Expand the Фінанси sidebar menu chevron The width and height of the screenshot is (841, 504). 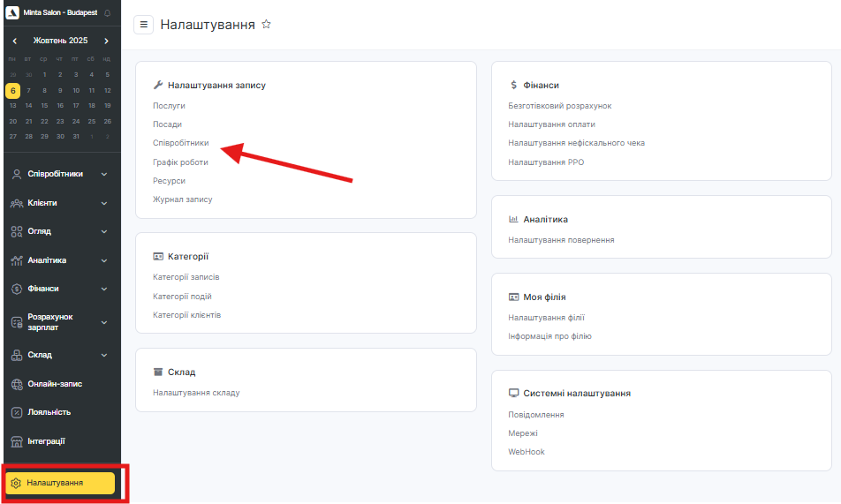tap(104, 289)
